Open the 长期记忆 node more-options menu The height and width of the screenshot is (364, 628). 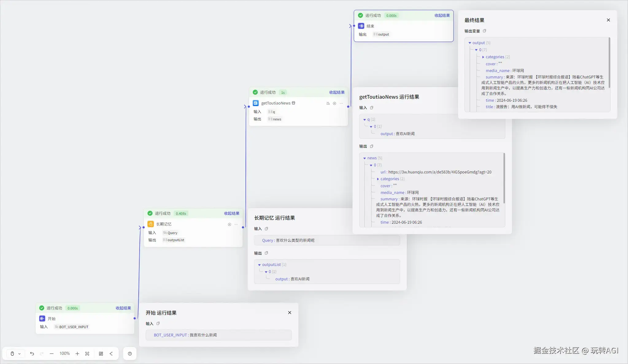pyautogui.click(x=236, y=224)
